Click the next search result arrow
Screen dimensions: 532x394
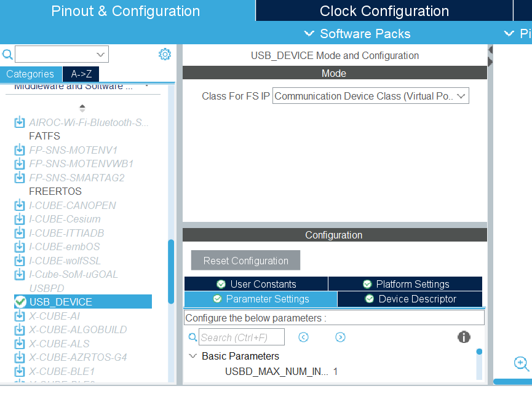tap(340, 337)
